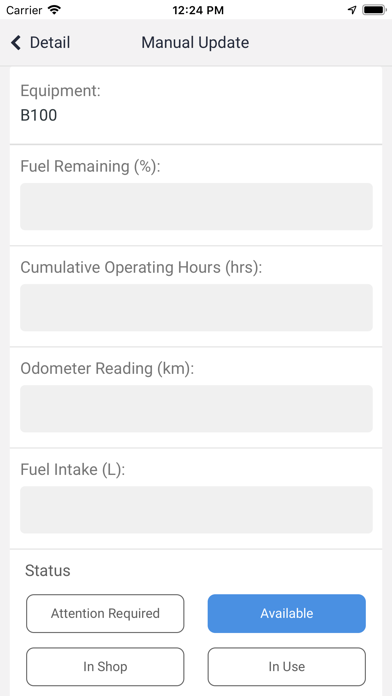Tap the Status section heading
Image resolution: width=392 pixels, height=696 pixels.
[48, 570]
